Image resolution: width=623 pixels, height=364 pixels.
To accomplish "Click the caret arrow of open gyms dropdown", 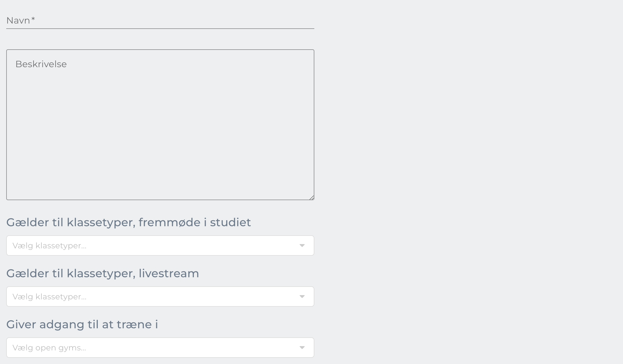I will (302, 348).
